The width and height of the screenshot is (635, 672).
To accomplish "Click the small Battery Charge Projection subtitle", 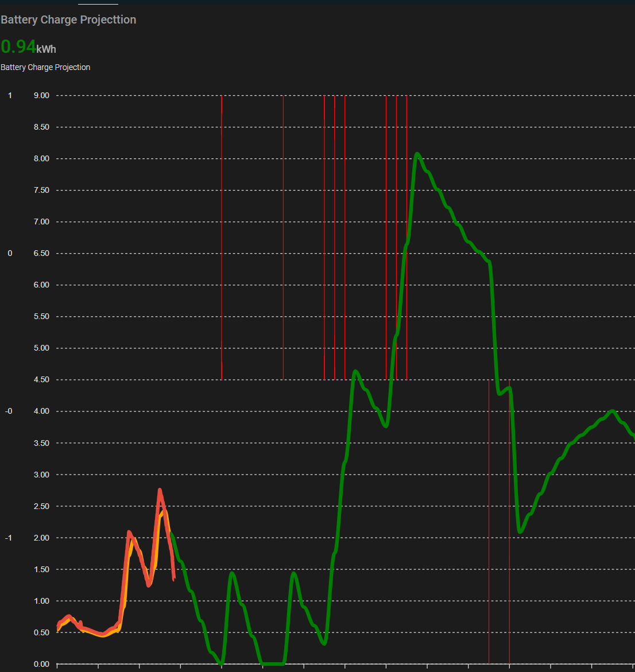I will click(45, 67).
